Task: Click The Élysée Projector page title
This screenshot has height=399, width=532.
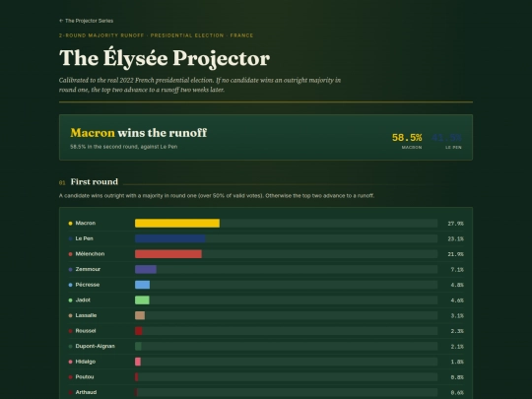Action: pos(165,58)
